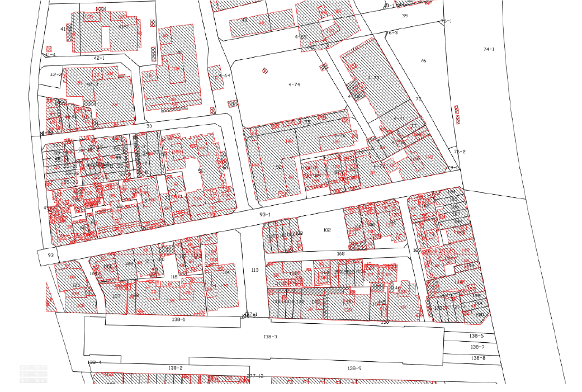Select parcel label 41-1
Image resolution: width=582 pixels, height=392 pixels.
pyautogui.click(x=123, y=27)
